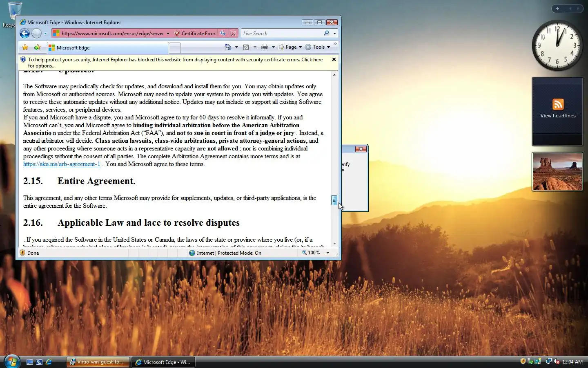
Task: Click the '2.16. Applicable Law' heading
Action: coord(131,222)
